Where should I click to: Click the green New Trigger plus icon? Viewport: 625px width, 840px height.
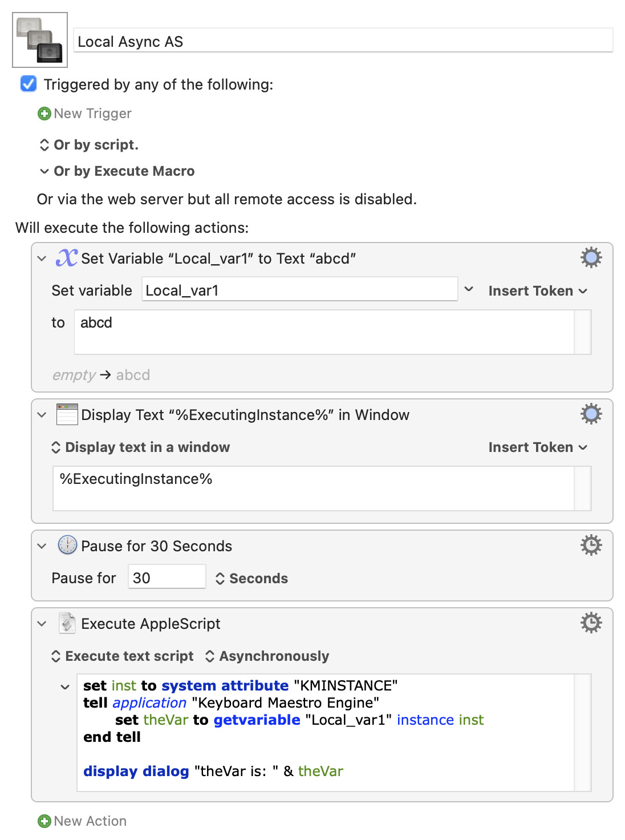coord(44,114)
